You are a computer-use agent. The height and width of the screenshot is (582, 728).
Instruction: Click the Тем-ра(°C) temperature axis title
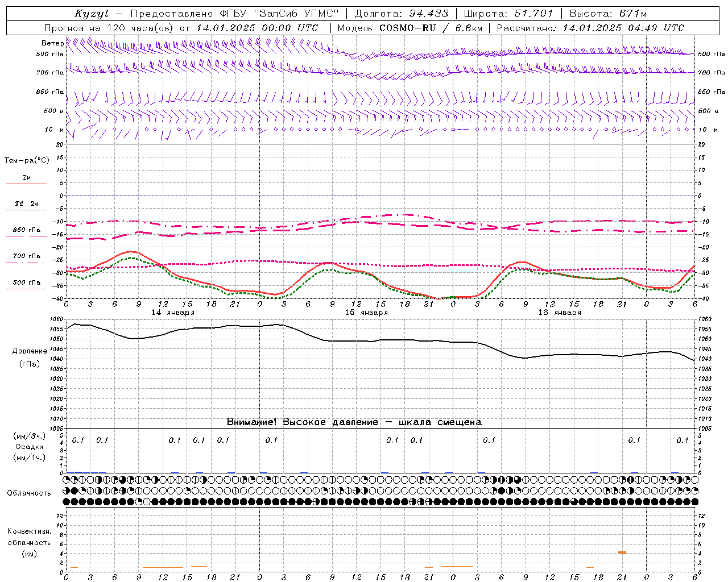click(27, 161)
